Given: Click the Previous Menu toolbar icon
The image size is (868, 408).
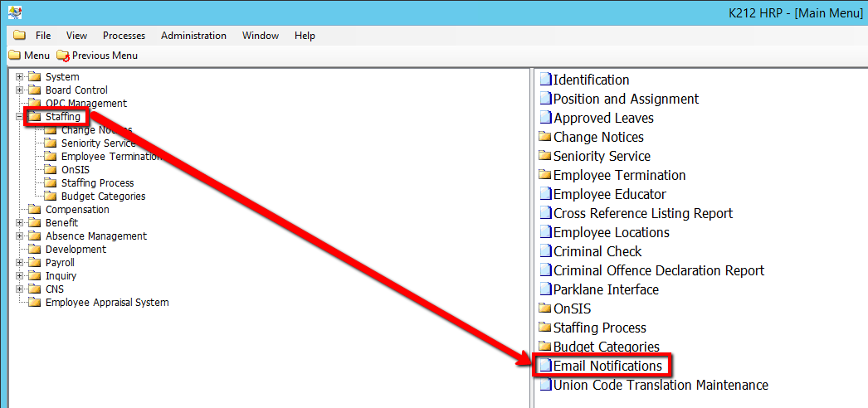Looking at the screenshot, I should point(63,56).
